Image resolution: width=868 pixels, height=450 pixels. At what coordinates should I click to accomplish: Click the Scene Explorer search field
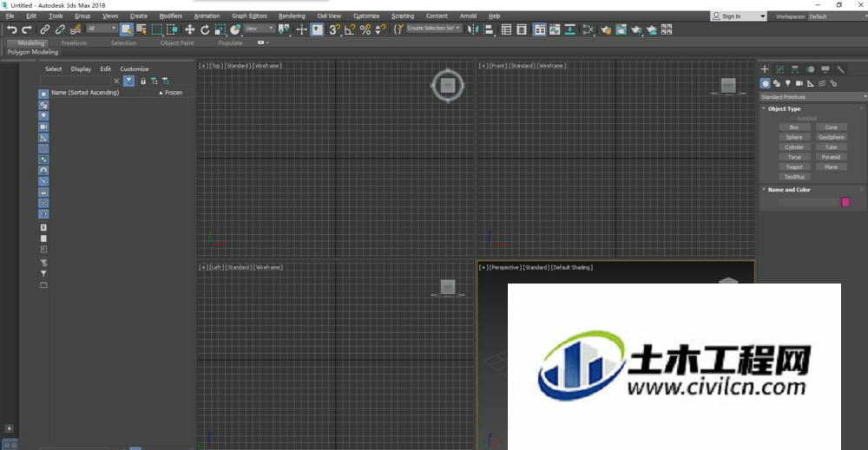[76, 82]
